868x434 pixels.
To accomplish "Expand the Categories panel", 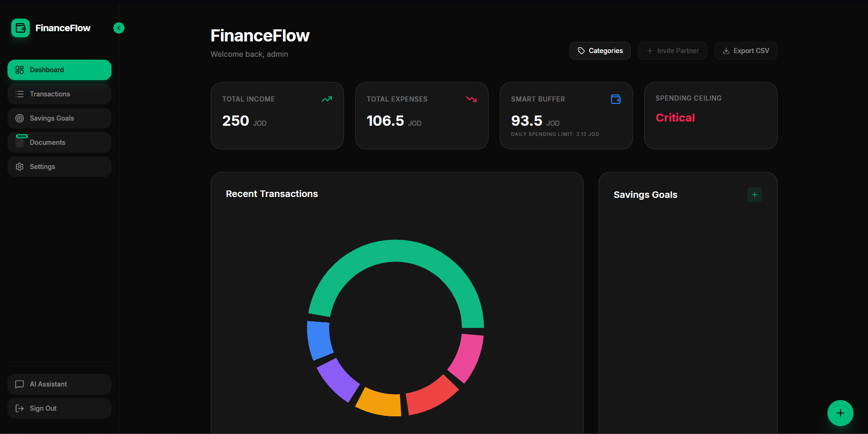I will (x=600, y=50).
